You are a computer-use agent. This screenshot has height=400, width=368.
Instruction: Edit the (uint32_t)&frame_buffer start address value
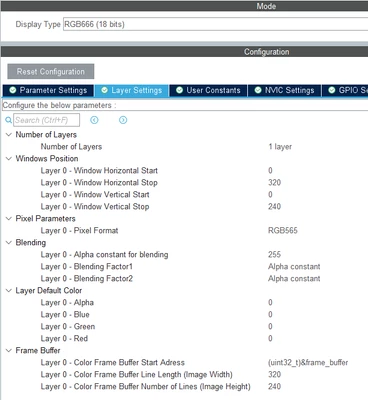tap(308, 363)
